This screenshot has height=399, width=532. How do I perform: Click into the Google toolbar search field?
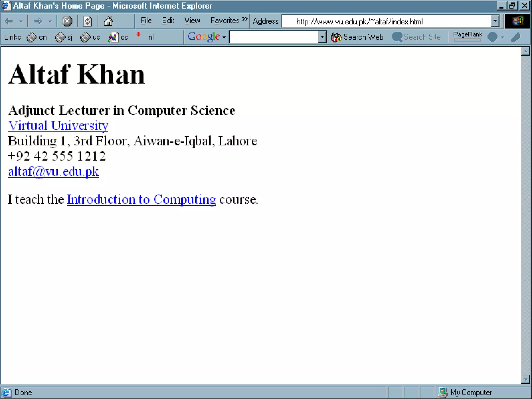[x=274, y=37]
